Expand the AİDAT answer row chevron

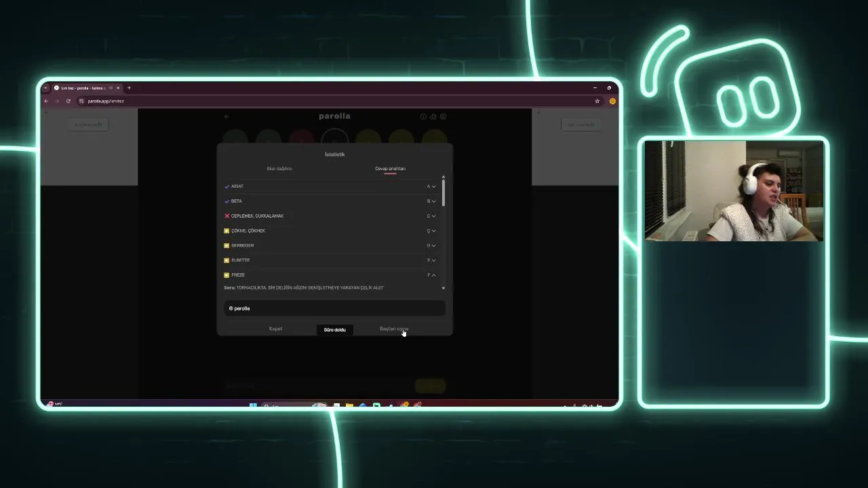(x=433, y=186)
